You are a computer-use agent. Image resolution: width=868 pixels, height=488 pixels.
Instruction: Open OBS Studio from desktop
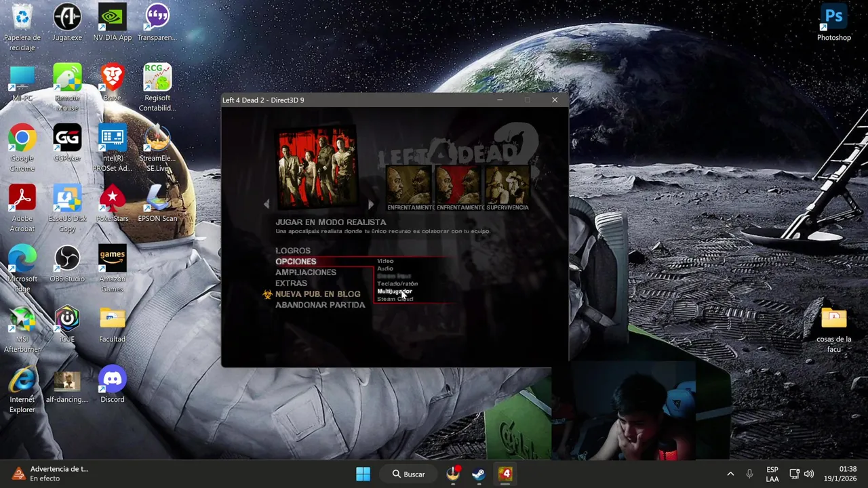click(67, 264)
